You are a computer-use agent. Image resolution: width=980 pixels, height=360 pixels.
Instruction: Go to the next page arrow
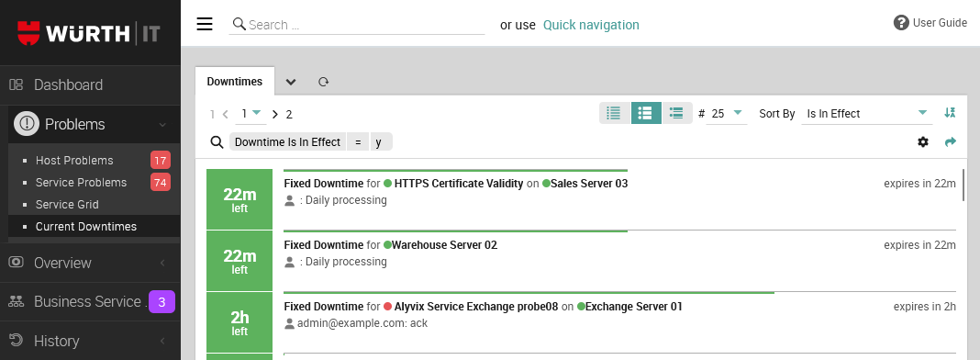click(275, 115)
